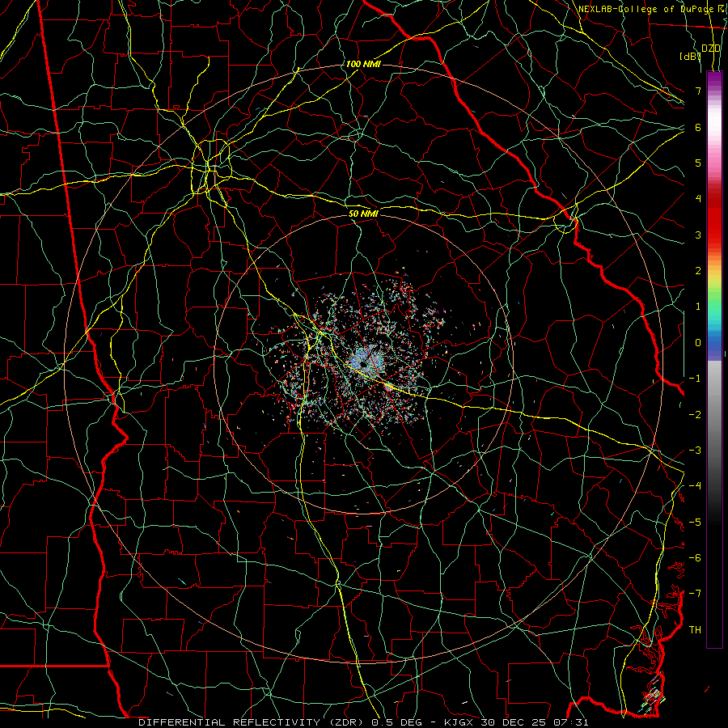The height and width of the screenshot is (728, 728).
Task: Click the [dB] unit label
Action: coord(690,57)
